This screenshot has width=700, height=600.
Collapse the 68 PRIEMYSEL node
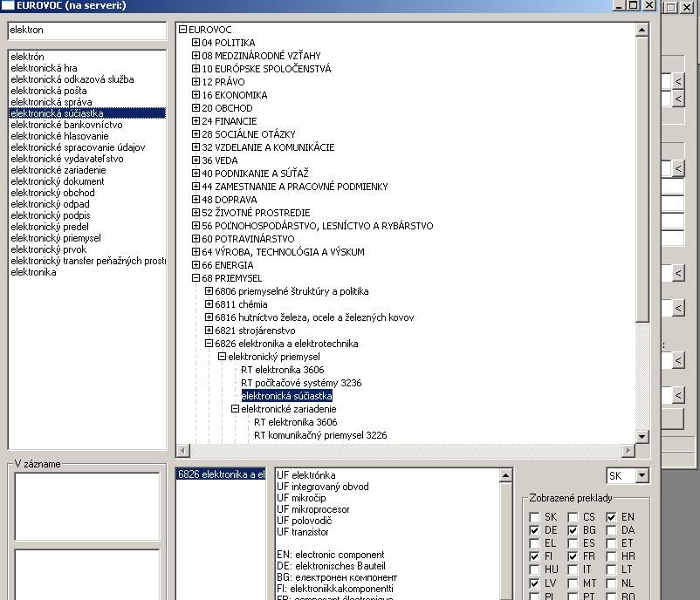click(196, 278)
